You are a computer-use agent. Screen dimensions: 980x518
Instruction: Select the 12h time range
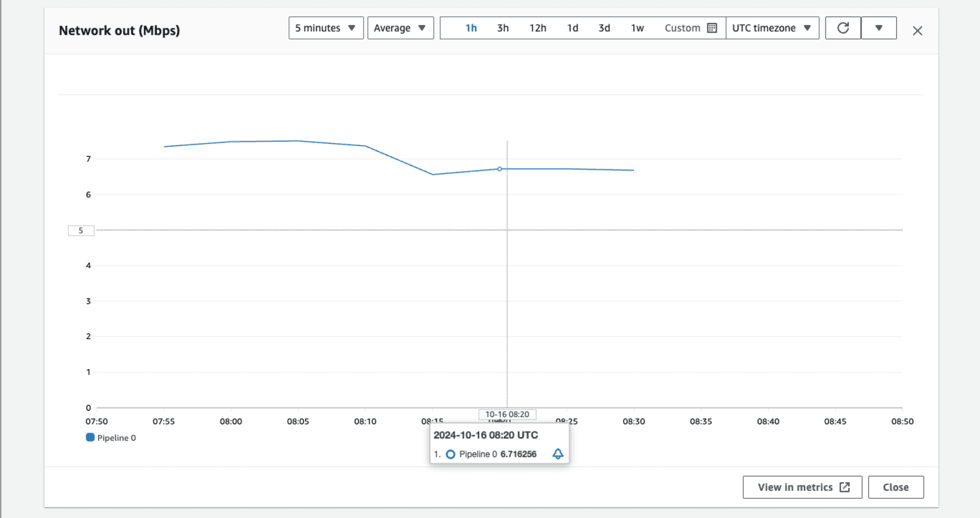538,28
